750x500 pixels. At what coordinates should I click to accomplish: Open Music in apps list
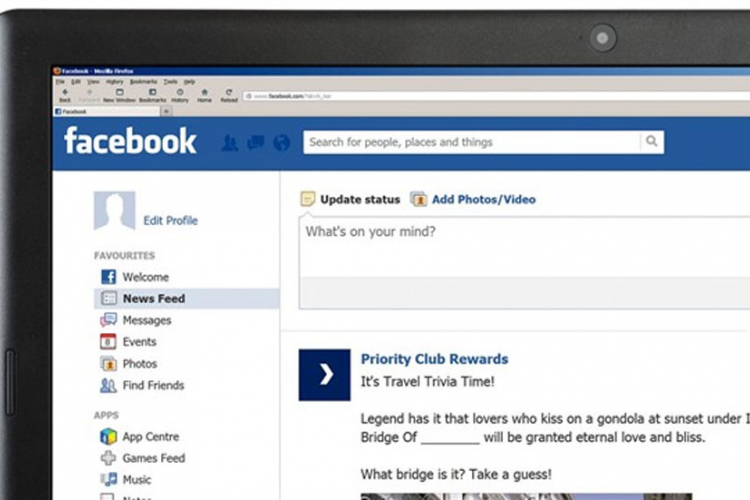[x=137, y=479]
